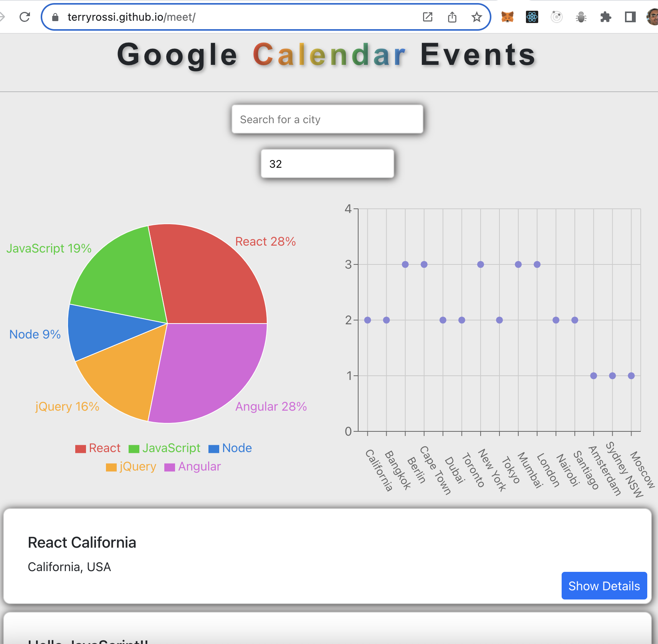The width and height of the screenshot is (658, 644).
Task: Click the Angular 28% pie label
Action: point(271,406)
